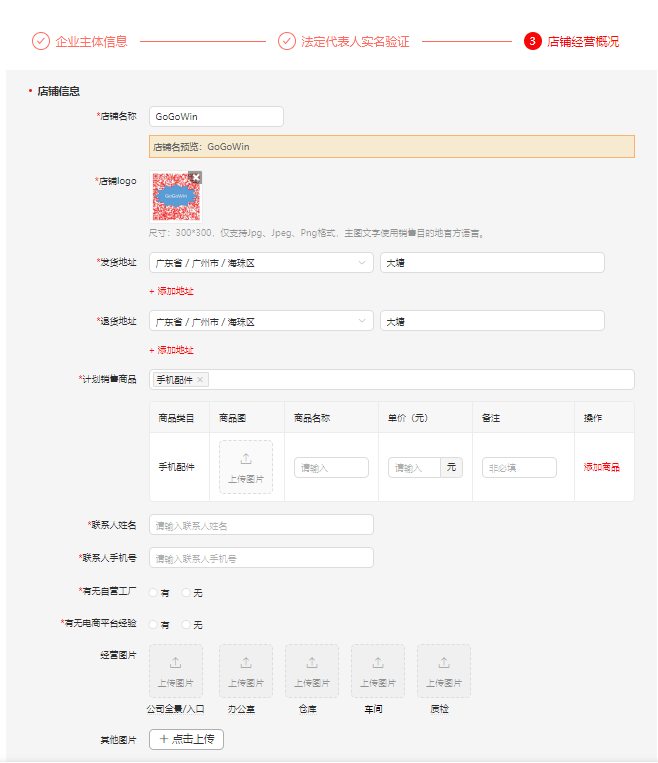Select 无 for 有无电商平台经验
Image resolution: width=658 pixels, height=763 pixels.
pos(186,625)
